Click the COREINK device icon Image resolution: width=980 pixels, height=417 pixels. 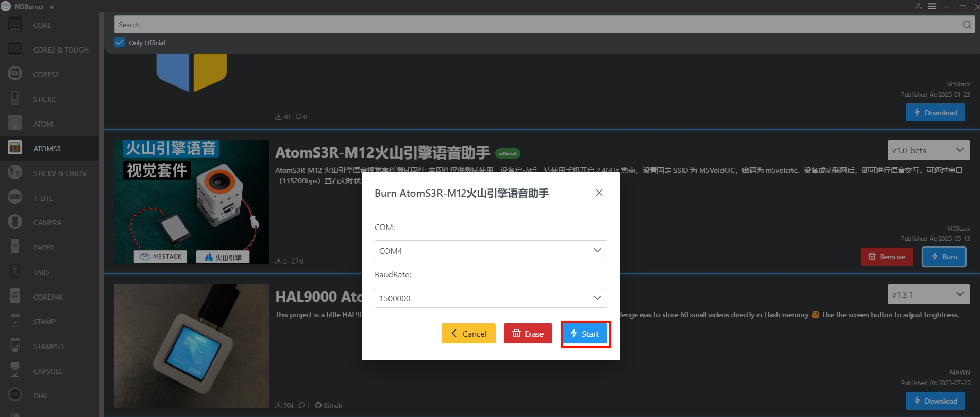15,296
